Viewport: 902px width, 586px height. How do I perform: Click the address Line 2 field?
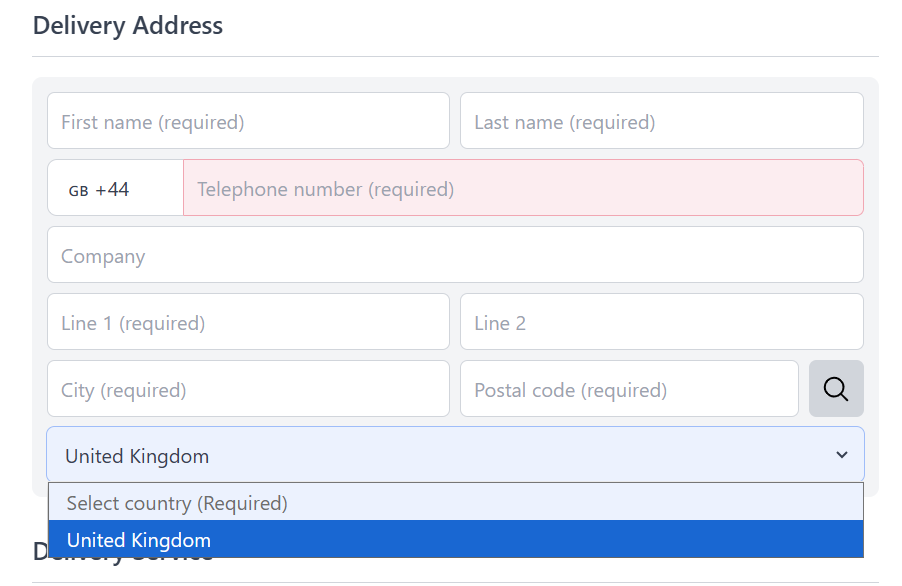click(x=661, y=323)
